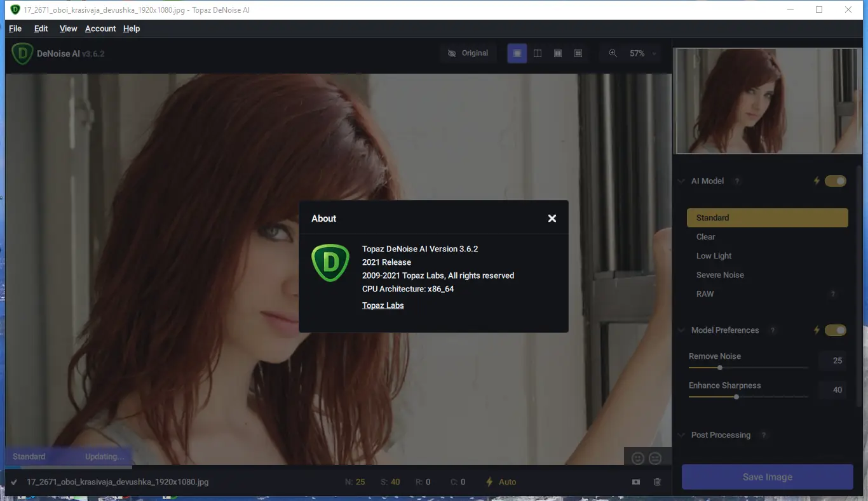This screenshot has height=501, width=868.
Task: Adjust the Remove Noise slider
Action: (x=719, y=368)
